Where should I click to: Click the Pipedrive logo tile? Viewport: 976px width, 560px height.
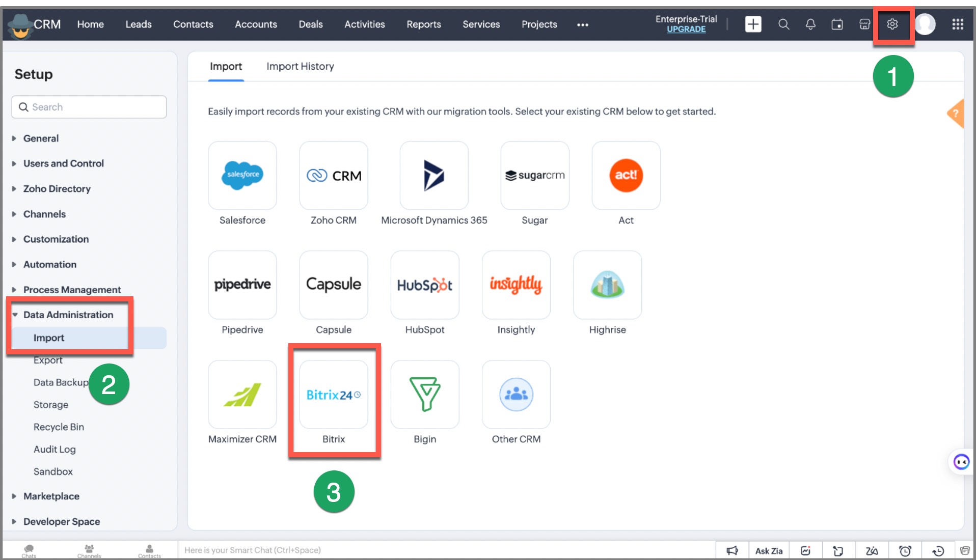click(242, 285)
